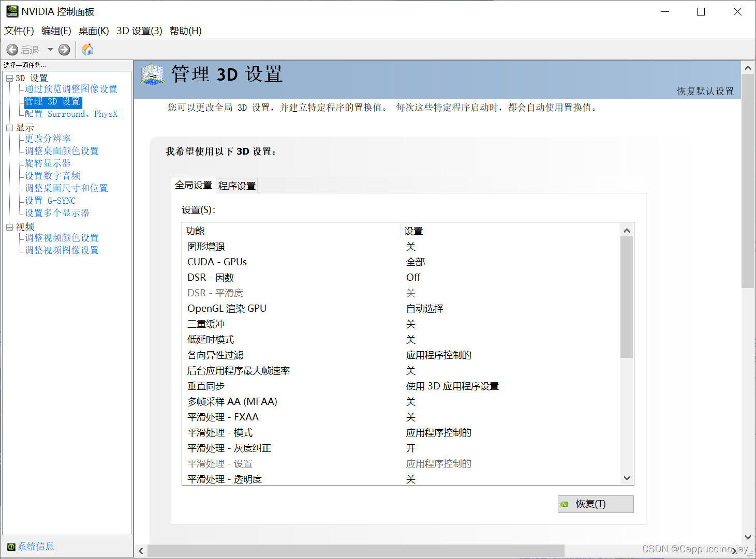Select the 垂直同步 setting row
The height and width of the screenshot is (559, 756).
(x=401, y=386)
